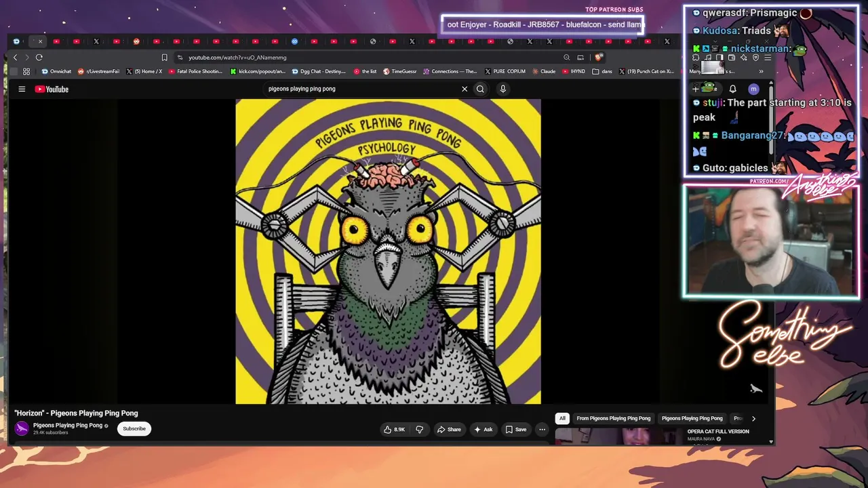
Task: Start voice search with the microphone icon
Action: pyautogui.click(x=502, y=89)
